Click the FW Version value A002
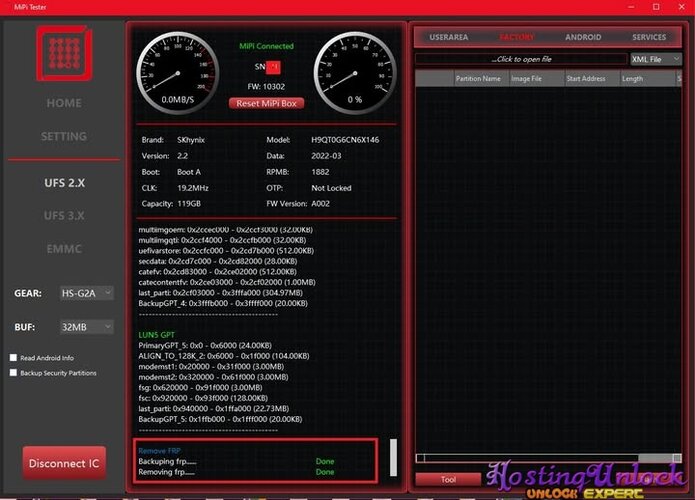Viewport: 695px width, 500px height. pos(320,204)
